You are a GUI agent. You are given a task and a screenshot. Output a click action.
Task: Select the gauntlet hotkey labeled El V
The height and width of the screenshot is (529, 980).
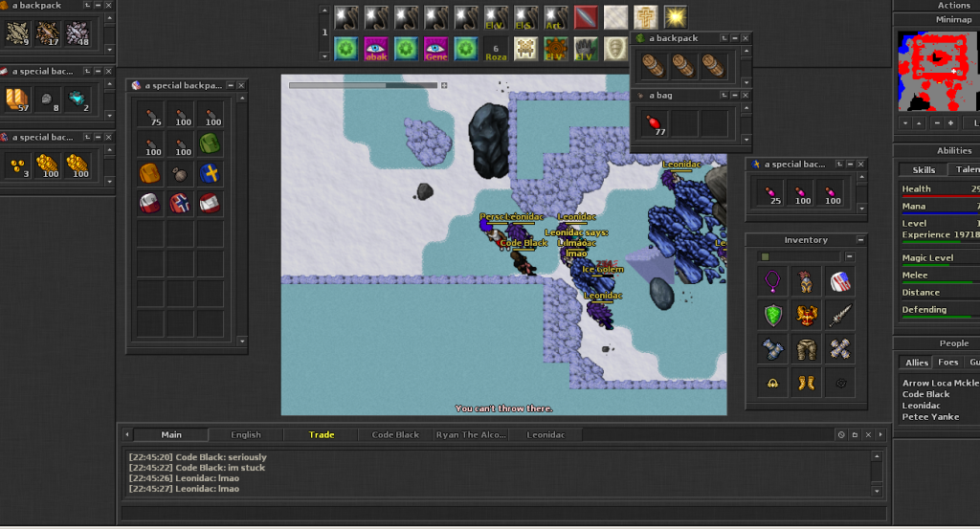tap(586, 49)
